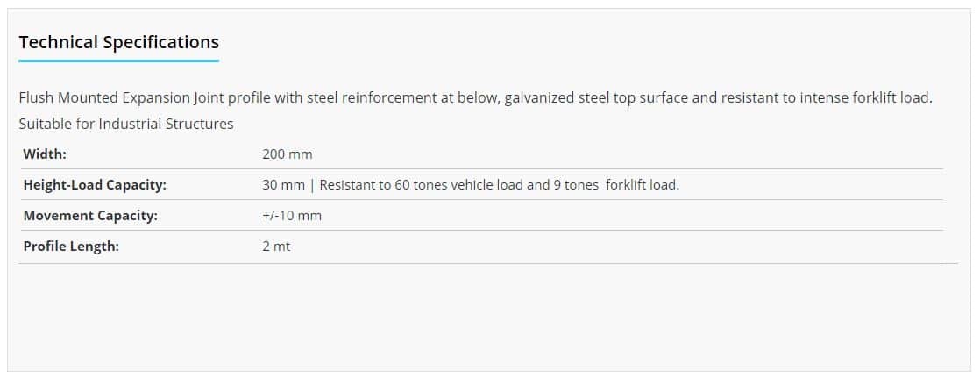Click the 2 mt profile length value

pos(276,247)
